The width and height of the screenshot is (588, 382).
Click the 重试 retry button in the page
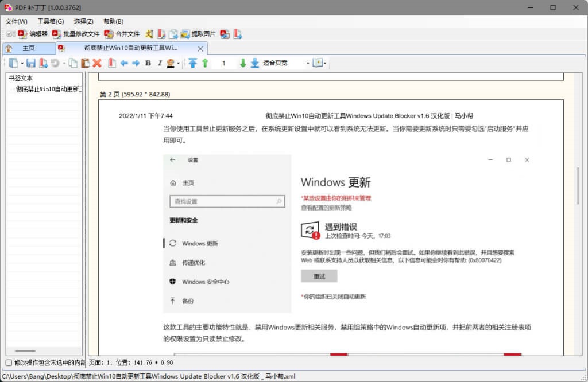point(319,276)
